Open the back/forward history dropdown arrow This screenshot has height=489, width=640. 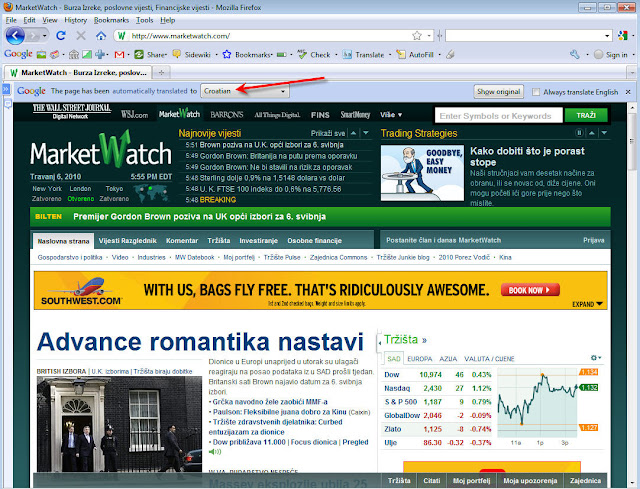click(x=44, y=36)
